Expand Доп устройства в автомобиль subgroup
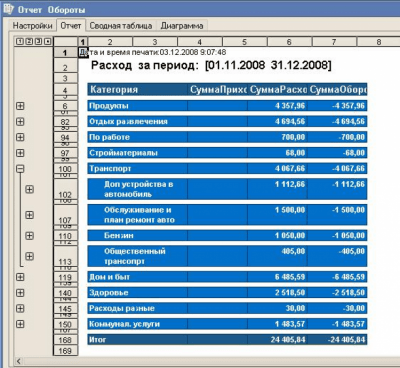Screen dimensions: 400x368 click(30, 189)
